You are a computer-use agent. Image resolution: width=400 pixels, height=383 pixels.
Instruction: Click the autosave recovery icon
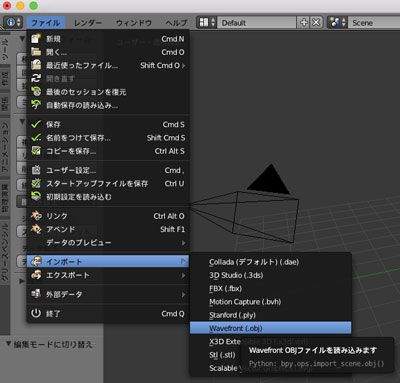(x=36, y=105)
